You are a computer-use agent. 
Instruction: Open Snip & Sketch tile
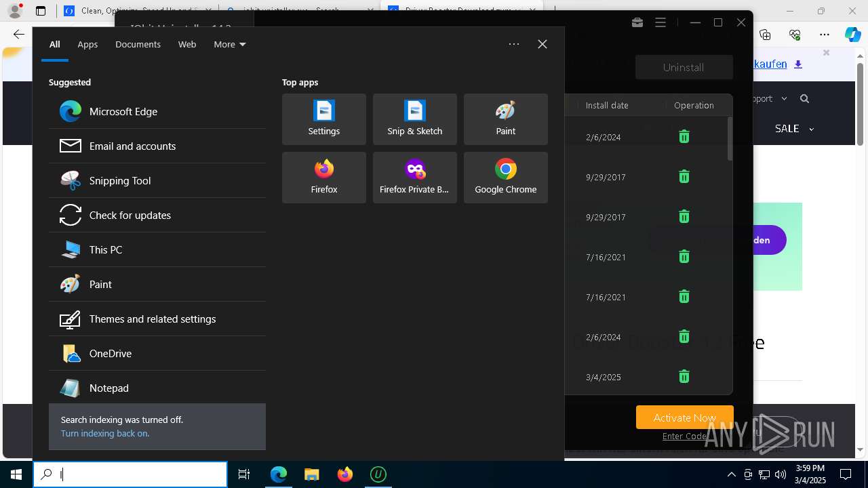point(415,119)
